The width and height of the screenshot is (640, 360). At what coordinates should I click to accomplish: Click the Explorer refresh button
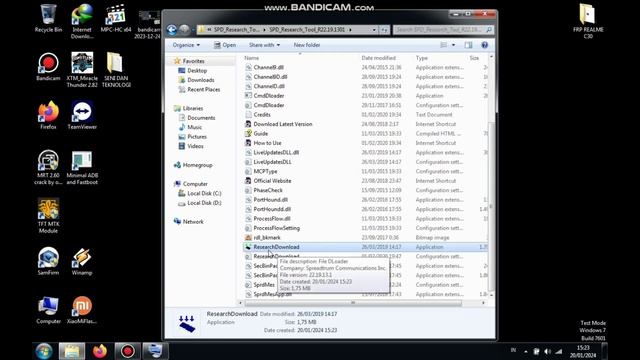pos(384,30)
